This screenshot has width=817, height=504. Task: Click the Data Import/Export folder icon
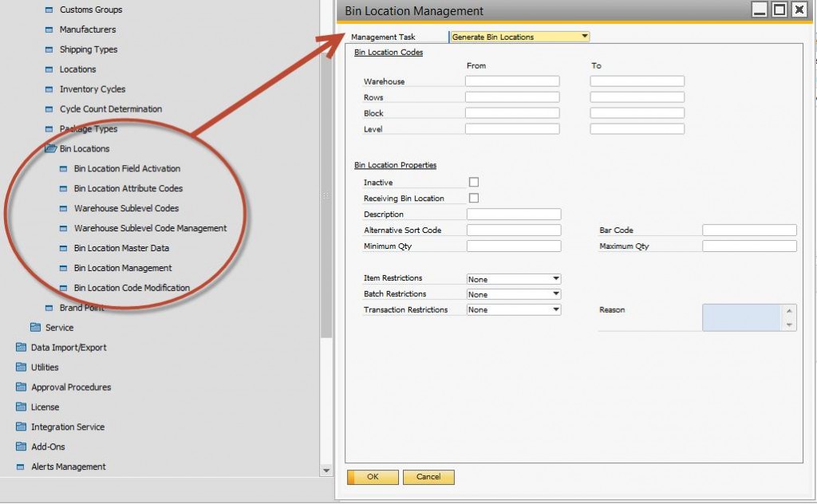click(21, 348)
